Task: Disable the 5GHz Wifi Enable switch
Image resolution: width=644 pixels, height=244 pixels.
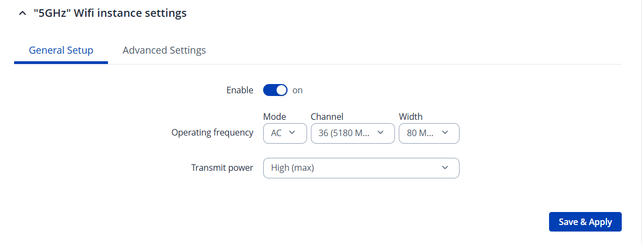Action: [x=275, y=91]
